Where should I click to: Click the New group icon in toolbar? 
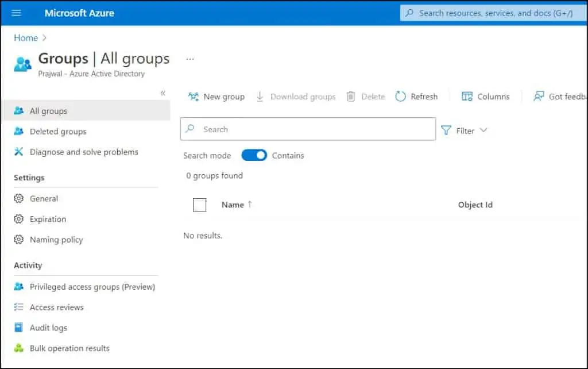point(194,97)
